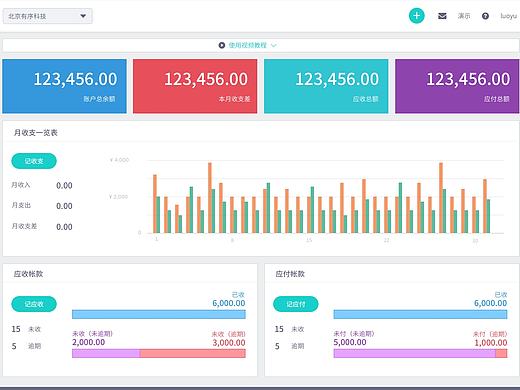Click the red overdue bar in 应收帐款

click(193, 353)
